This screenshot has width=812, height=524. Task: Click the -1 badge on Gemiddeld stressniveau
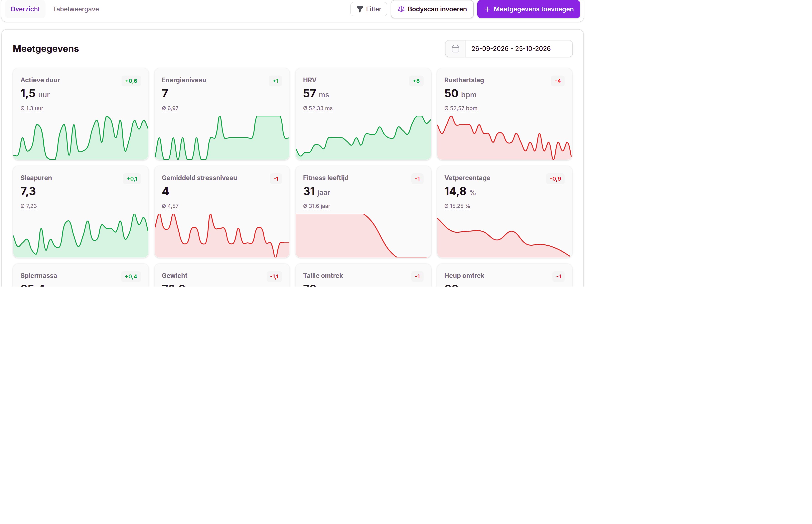tap(276, 179)
